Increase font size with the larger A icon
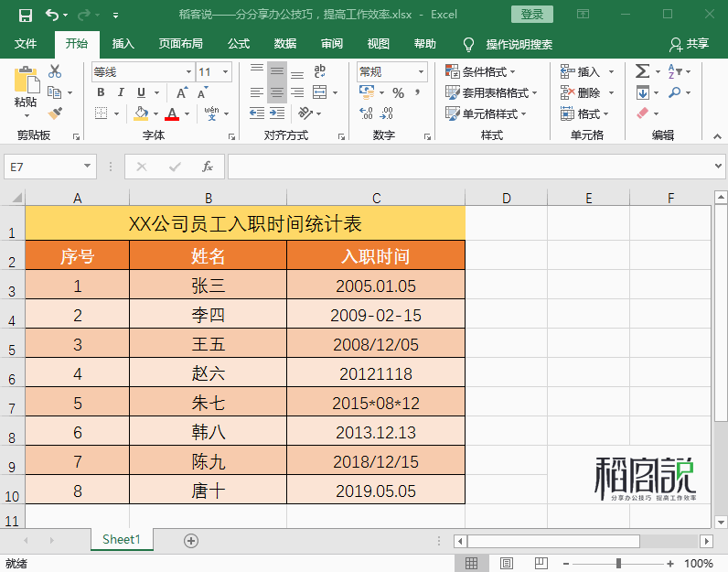The image size is (728, 572). 182,92
